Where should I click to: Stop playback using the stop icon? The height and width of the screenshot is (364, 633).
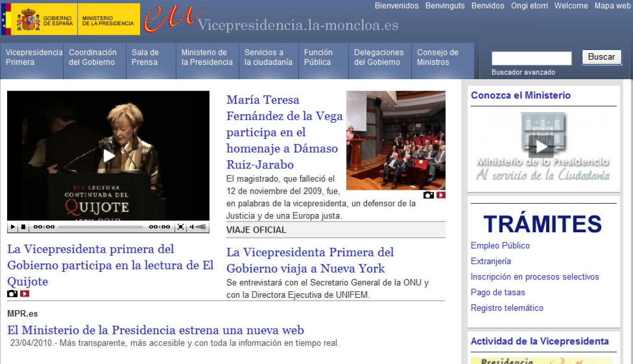click(24, 227)
